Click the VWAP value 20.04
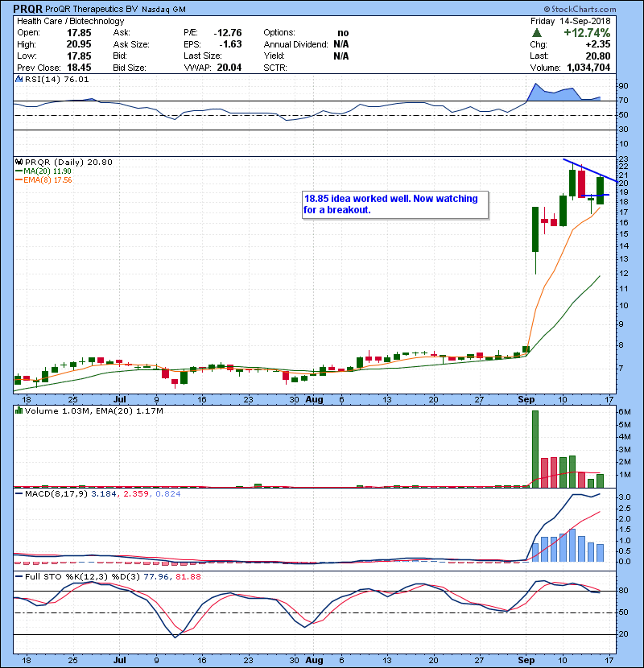The width and height of the screenshot is (644, 668). coord(229,68)
